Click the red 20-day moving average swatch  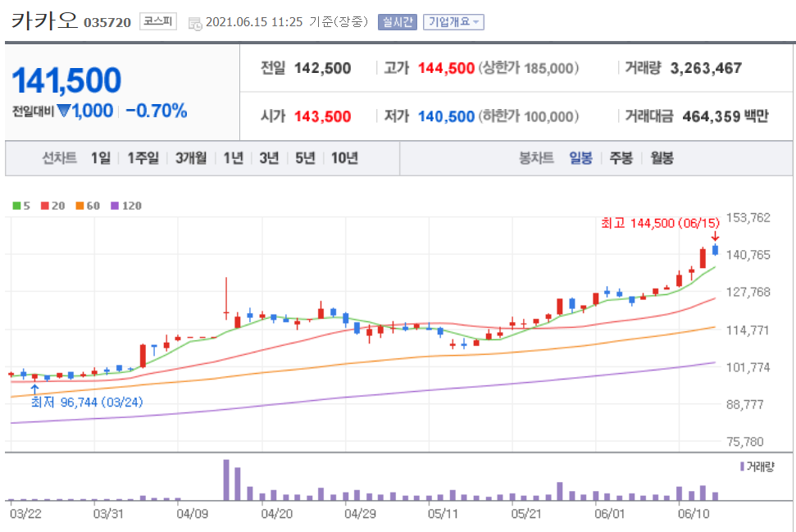(45, 206)
